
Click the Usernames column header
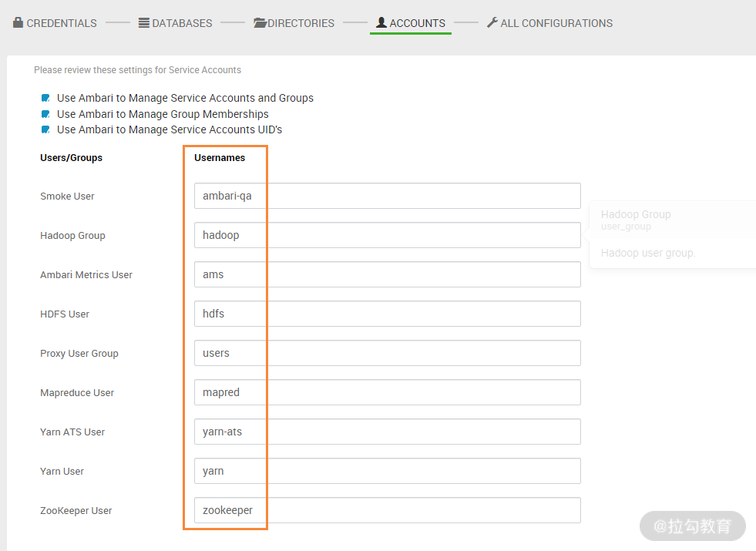tap(220, 158)
